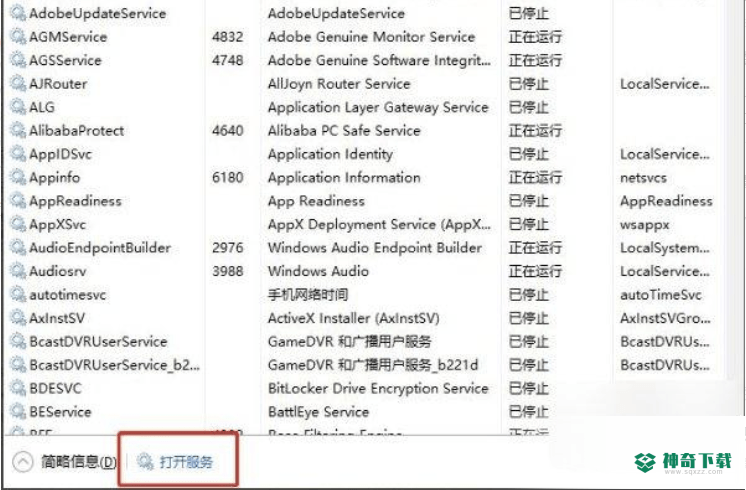Click the Appinfo service icon

tap(18, 177)
